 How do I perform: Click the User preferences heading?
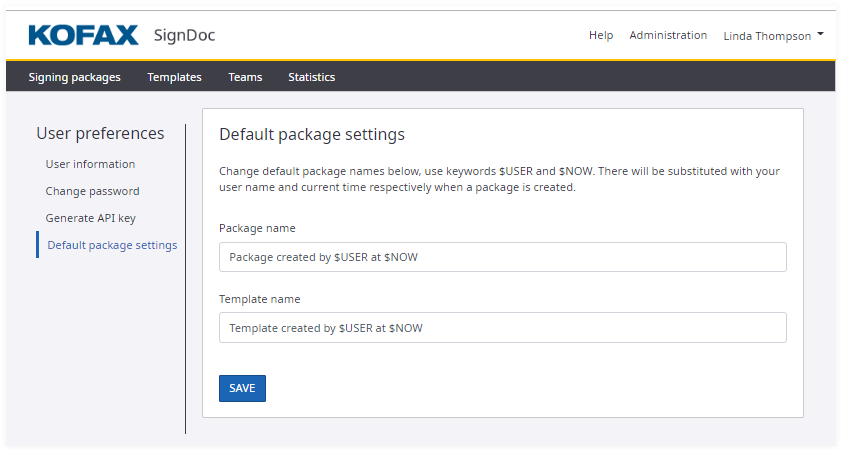click(100, 133)
